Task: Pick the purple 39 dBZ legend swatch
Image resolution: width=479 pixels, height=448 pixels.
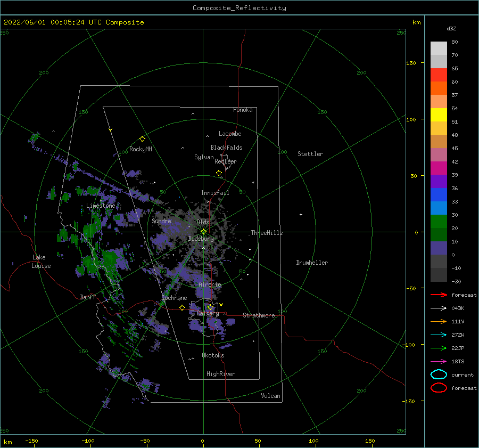Action: click(439, 181)
